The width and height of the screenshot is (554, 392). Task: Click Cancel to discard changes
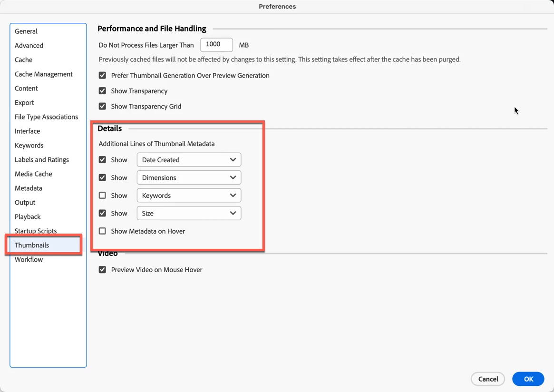click(x=488, y=379)
